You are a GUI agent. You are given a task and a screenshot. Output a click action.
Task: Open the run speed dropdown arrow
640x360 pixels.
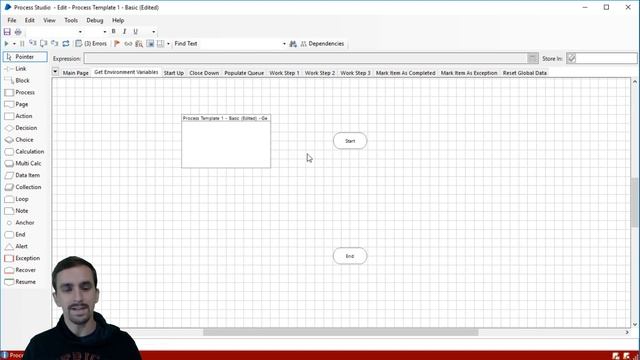tap(14, 44)
